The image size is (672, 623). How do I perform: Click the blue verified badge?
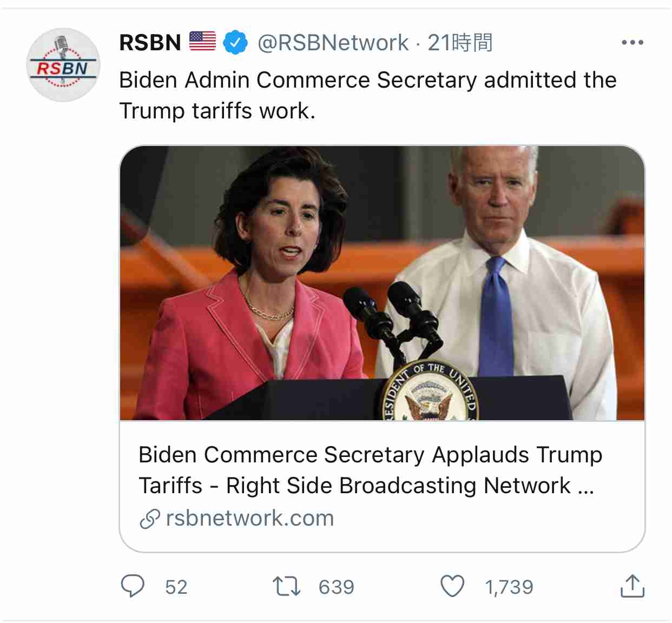tap(235, 43)
